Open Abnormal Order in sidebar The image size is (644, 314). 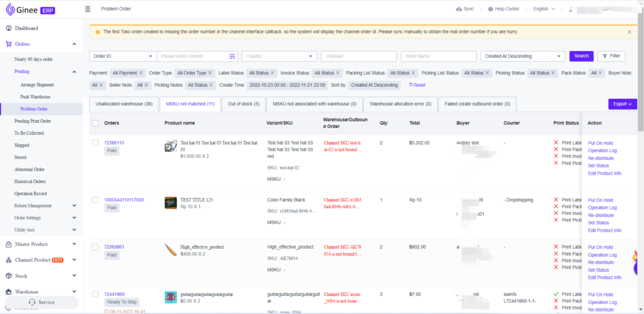[29, 169]
